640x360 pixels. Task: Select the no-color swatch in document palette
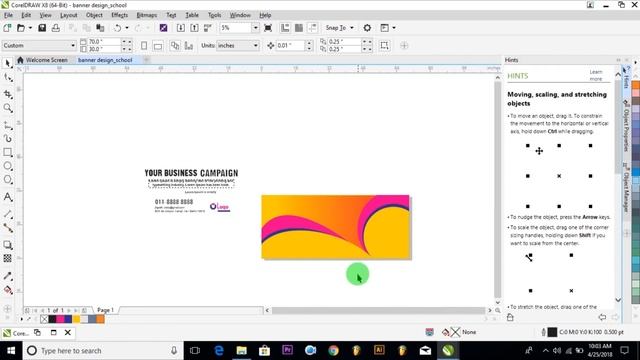tap(44, 319)
